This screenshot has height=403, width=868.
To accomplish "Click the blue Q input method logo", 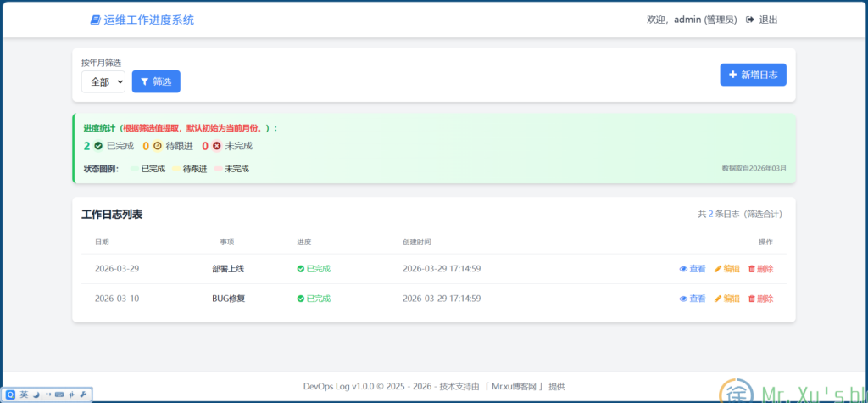I will pos(11,395).
